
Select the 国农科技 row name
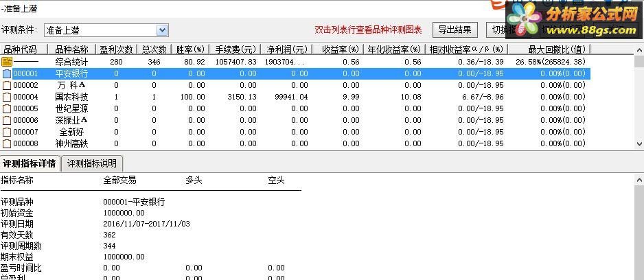coord(71,97)
